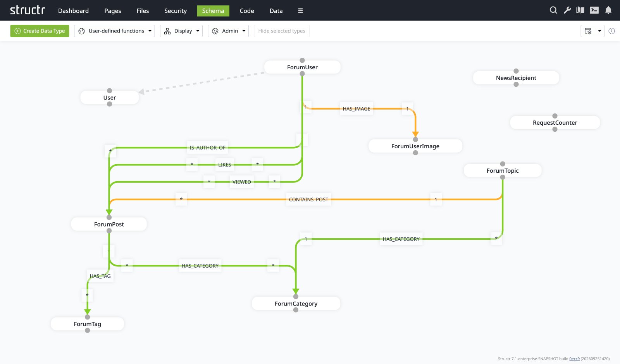
Task: Expand the layout settings dropdown arrow
Action: (x=599, y=31)
